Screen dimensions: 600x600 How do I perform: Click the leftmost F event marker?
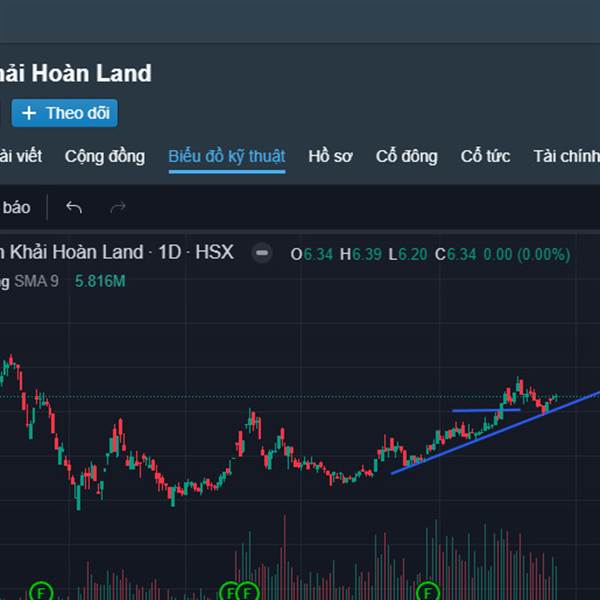point(41,592)
